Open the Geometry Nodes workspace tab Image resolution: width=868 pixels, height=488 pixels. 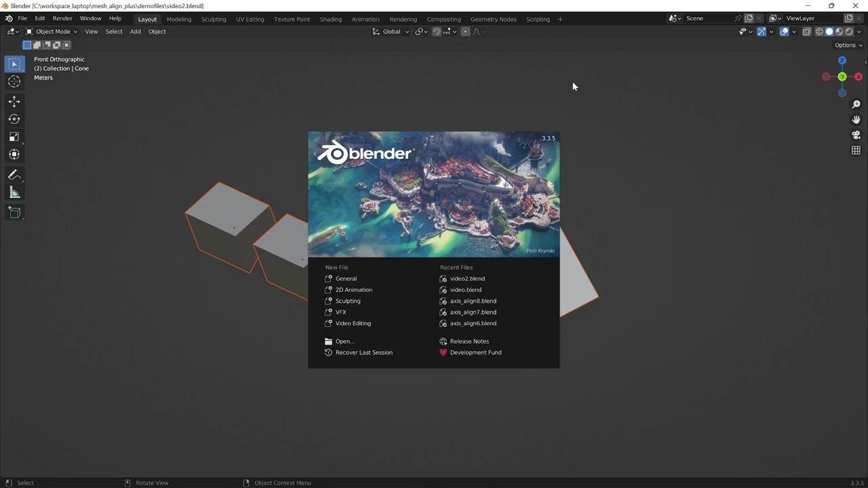click(494, 19)
